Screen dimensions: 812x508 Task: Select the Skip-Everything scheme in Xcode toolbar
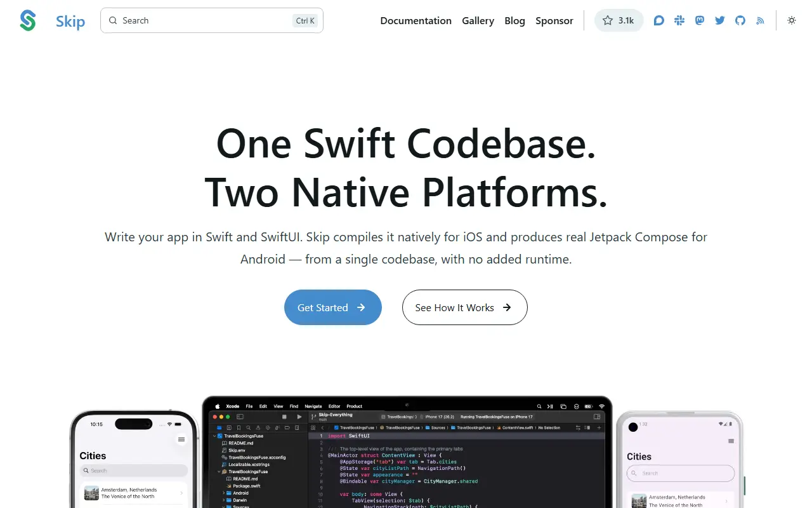pyautogui.click(x=336, y=415)
